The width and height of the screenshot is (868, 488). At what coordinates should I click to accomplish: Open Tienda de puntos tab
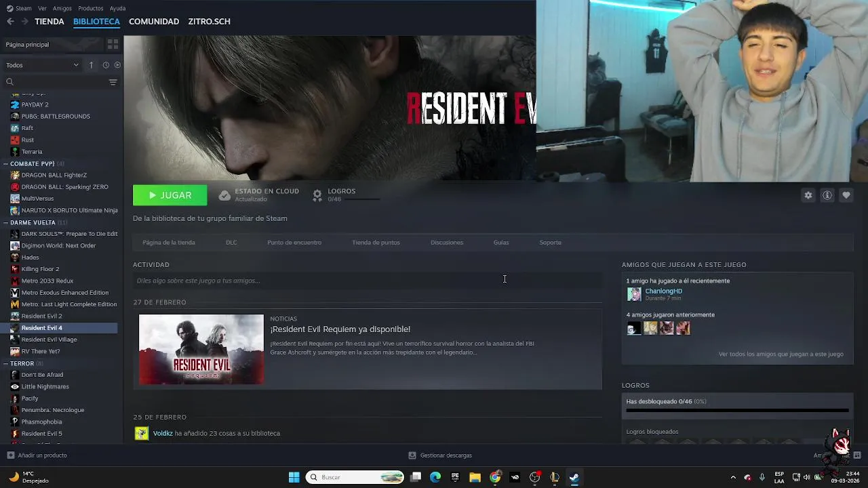coord(376,243)
